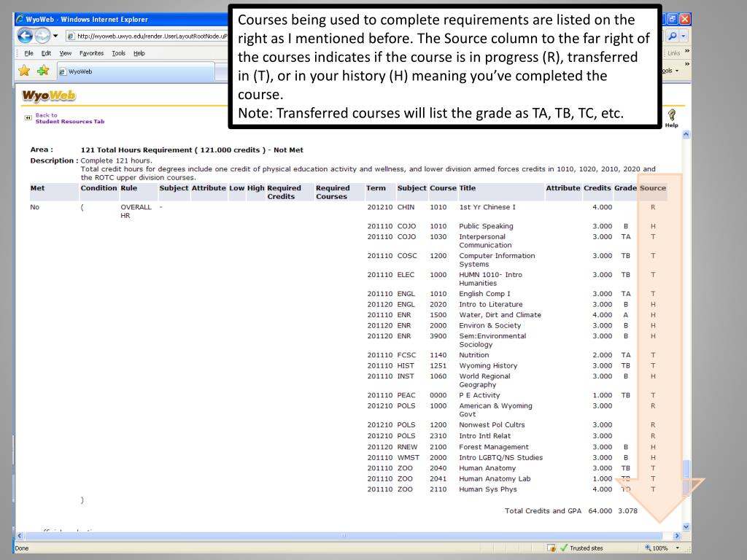
Task: Click the '1st Yr Chinese I' course title
Action: (x=487, y=207)
